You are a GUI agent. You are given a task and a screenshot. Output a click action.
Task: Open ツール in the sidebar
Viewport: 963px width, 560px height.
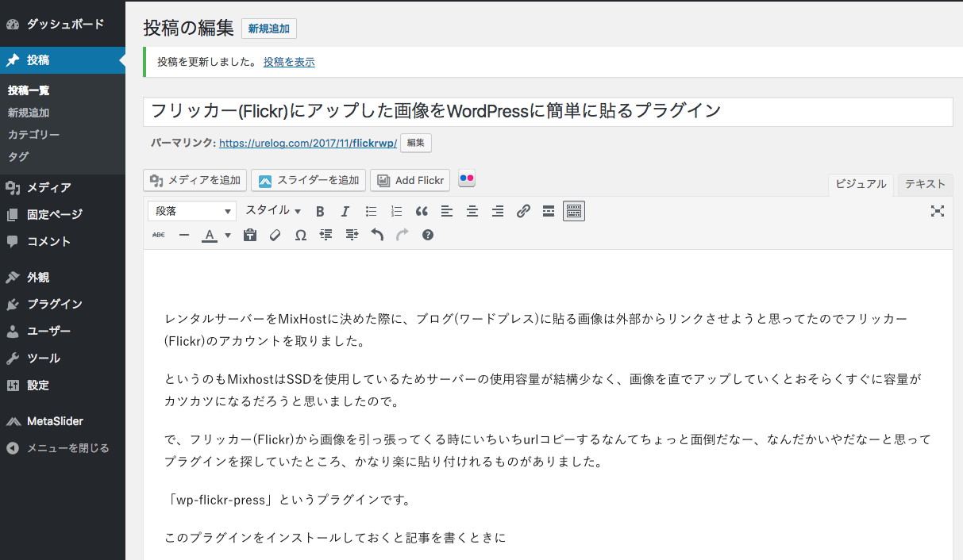point(63,359)
